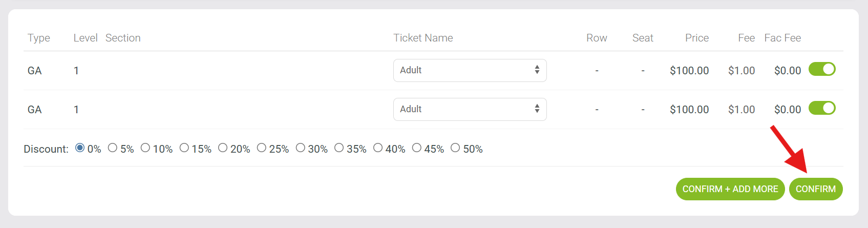868x228 pixels.
Task: Open the first row Adult ticket dropdown
Action: tap(470, 70)
